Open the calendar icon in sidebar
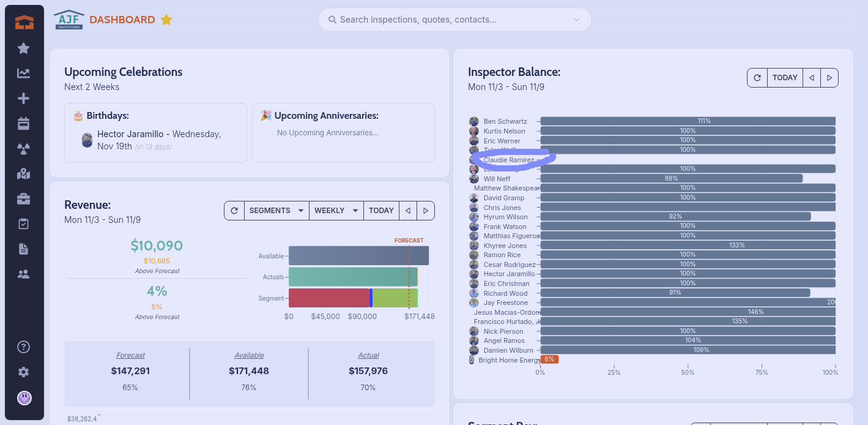868x425 pixels. pyautogui.click(x=24, y=124)
